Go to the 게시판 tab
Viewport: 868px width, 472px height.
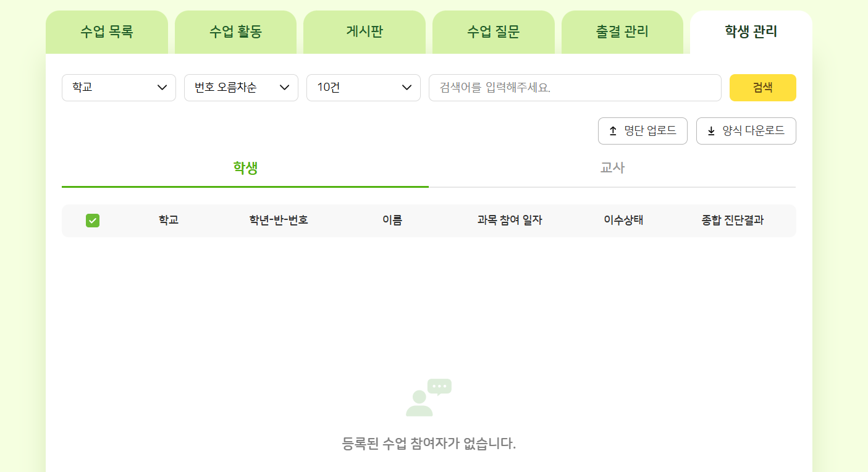click(364, 32)
